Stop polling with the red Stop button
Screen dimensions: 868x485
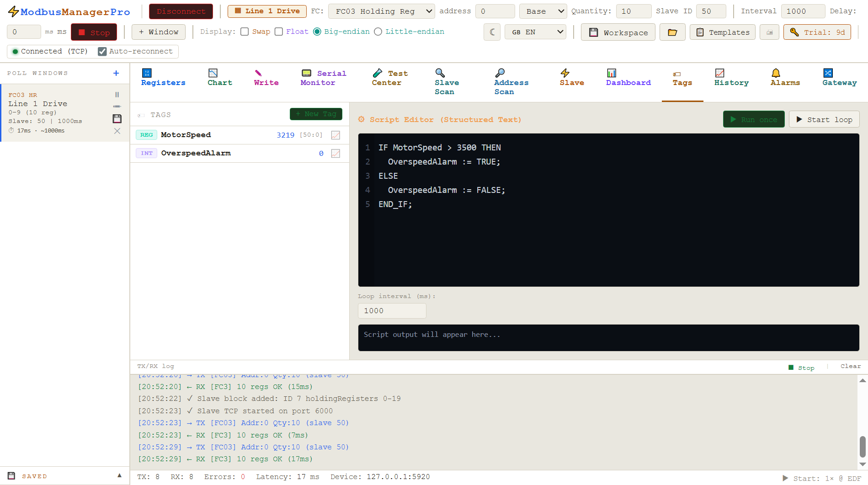[94, 32]
